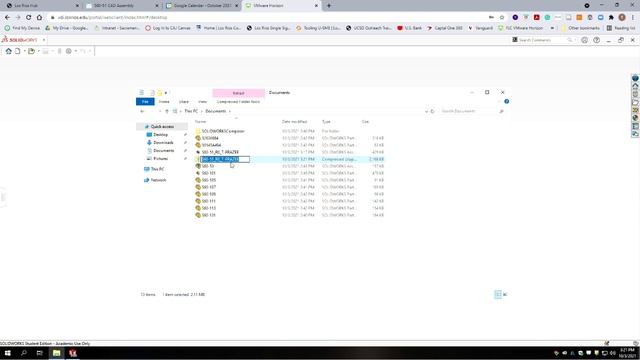Open the Chrome profile avatar
Viewport: 640px width, 360px height.
click(622, 18)
